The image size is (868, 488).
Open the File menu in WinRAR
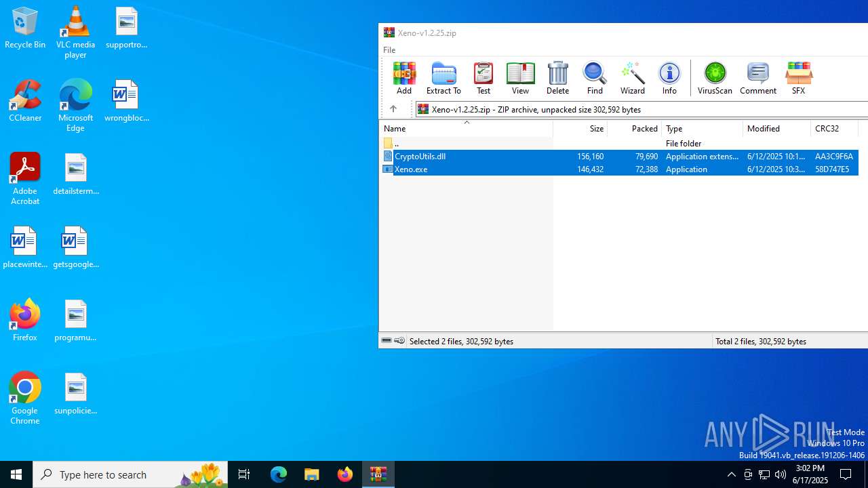pyautogui.click(x=389, y=50)
